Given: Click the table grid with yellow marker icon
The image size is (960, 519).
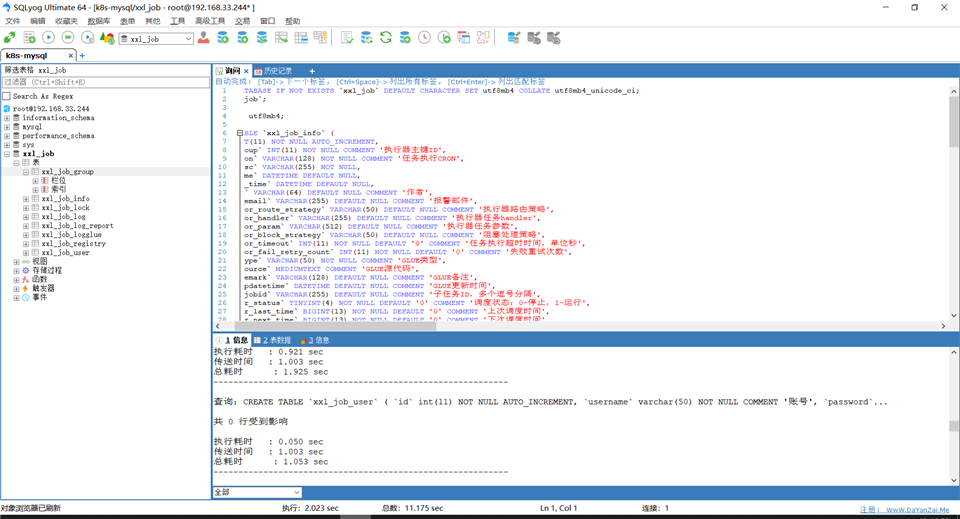Looking at the screenshot, I should (x=320, y=38).
